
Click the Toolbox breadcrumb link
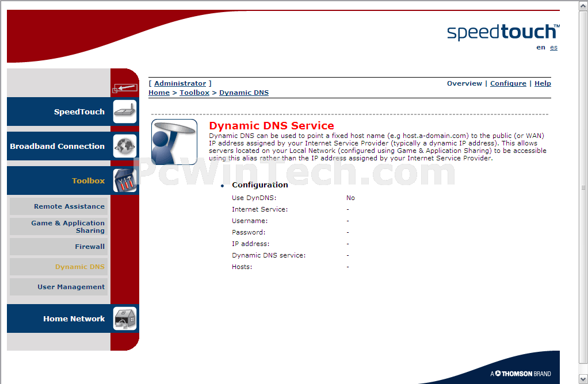point(194,93)
